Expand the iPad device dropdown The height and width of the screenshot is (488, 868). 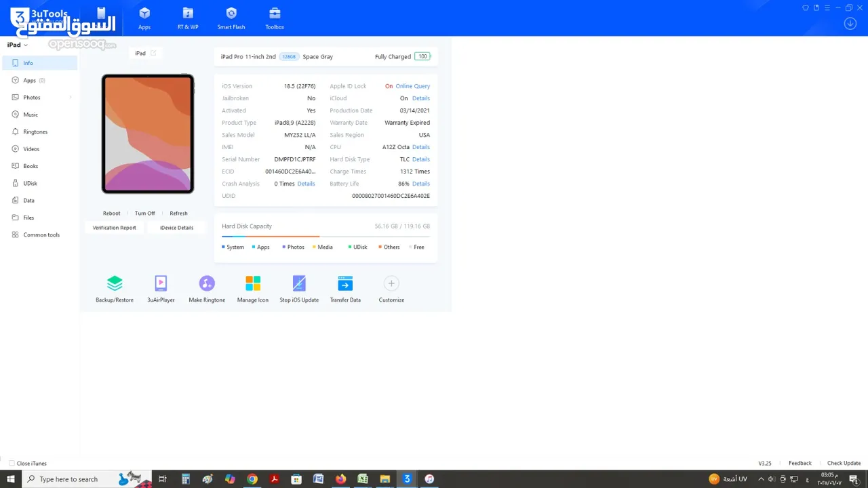tap(18, 45)
